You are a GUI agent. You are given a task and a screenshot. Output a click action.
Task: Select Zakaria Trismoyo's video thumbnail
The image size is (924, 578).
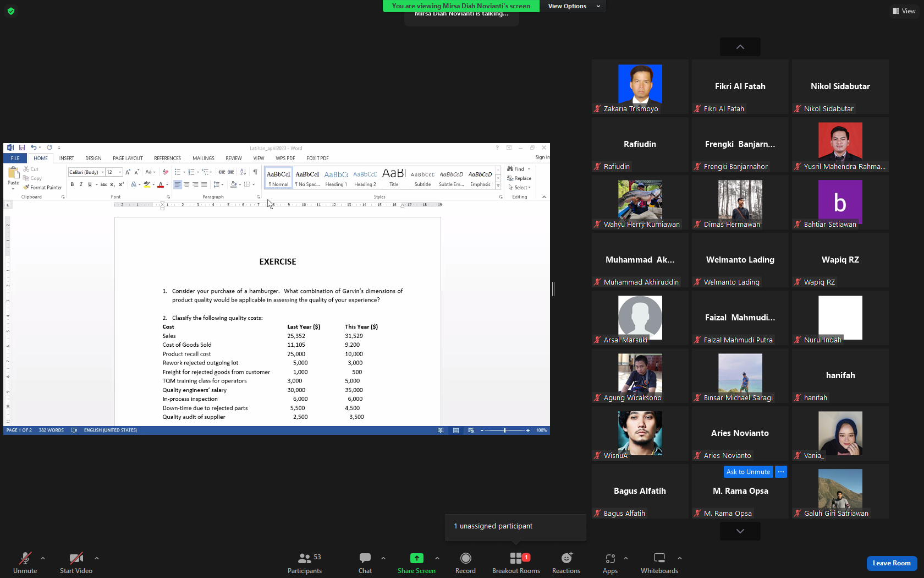coord(640,87)
